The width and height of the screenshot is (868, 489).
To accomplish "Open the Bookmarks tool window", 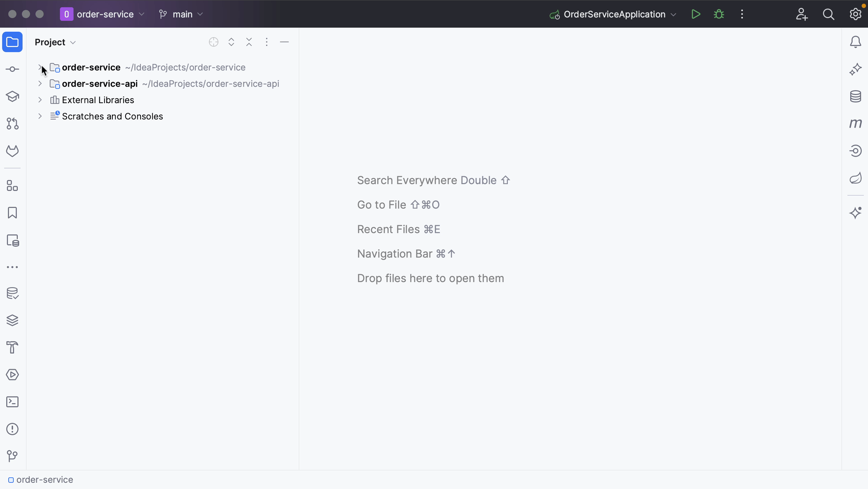I will [x=12, y=213].
